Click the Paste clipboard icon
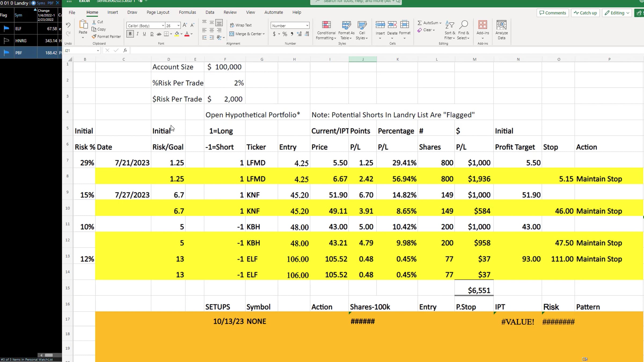 point(83,24)
